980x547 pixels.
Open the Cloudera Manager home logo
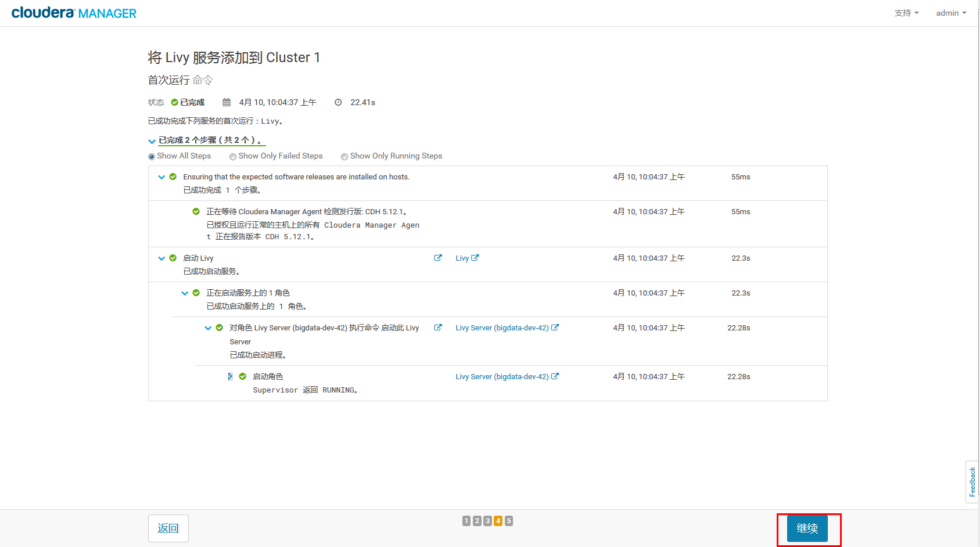point(74,13)
